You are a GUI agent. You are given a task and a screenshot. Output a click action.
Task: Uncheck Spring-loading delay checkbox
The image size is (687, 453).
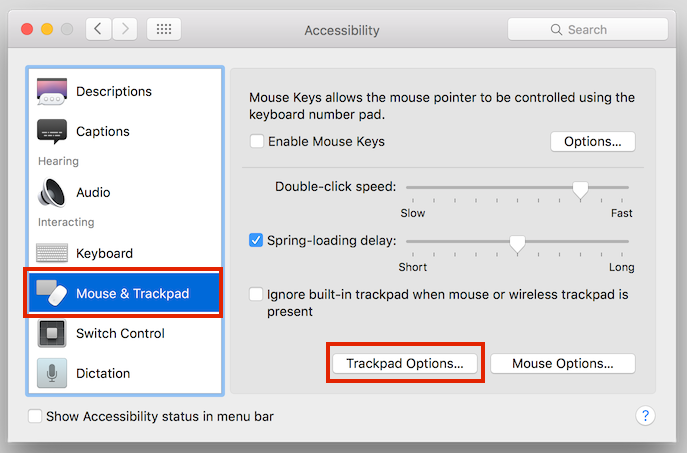pyautogui.click(x=256, y=240)
